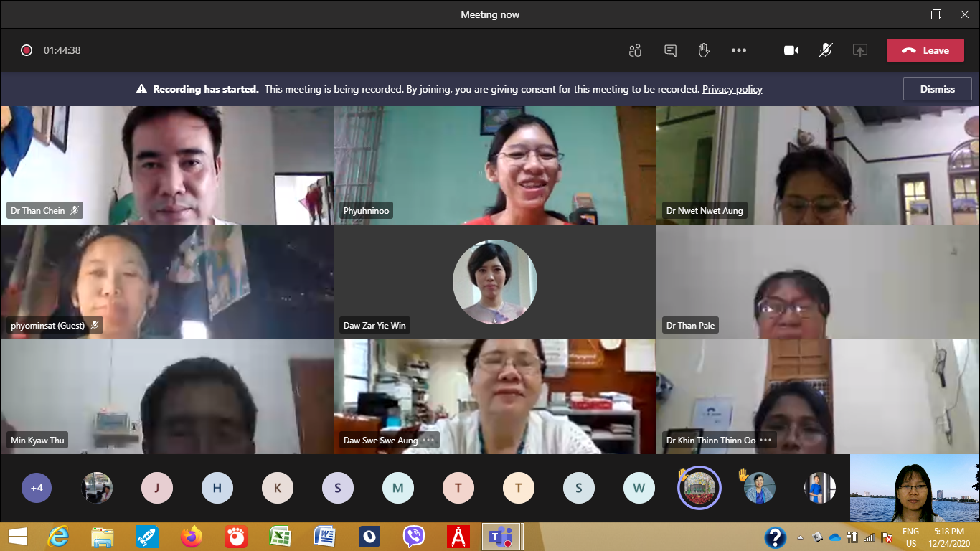Image resolution: width=980 pixels, height=551 pixels.
Task: Unmute the microphone
Action: [x=826, y=50]
